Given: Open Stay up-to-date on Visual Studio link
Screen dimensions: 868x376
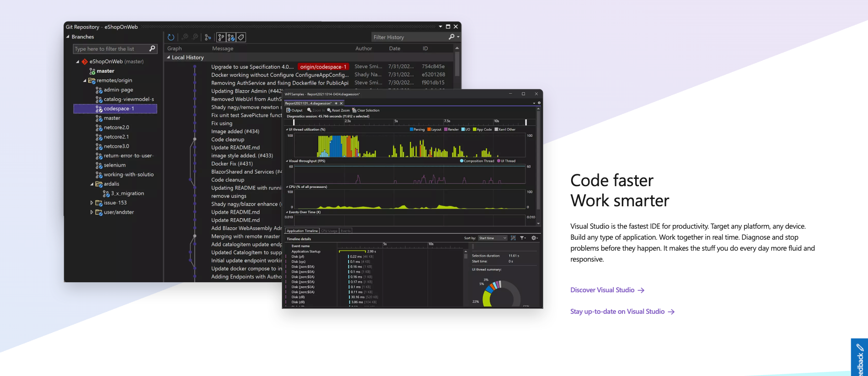Looking at the screenshot, I should click(x=622, y=312).
